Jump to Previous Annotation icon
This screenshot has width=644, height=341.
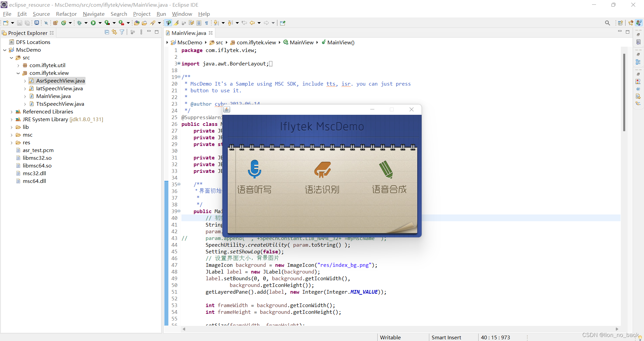(230, 23)
